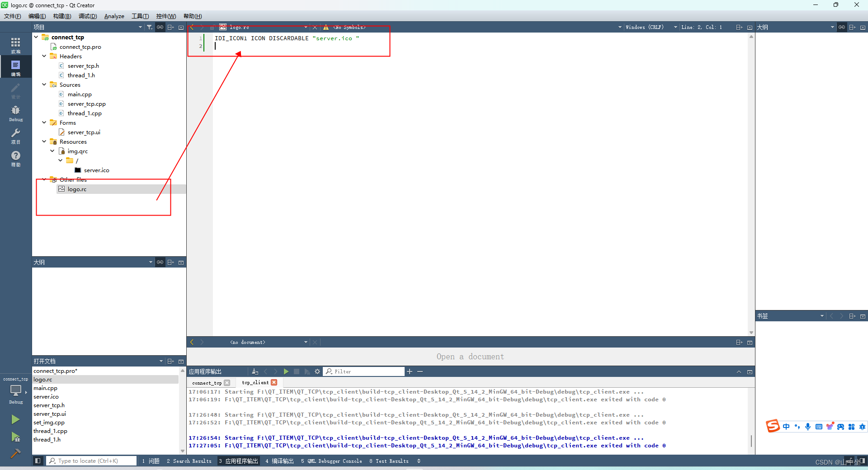Click the Filter field in output pane
The width and height of the screenshot is (868, 470).
coord(364,371)
